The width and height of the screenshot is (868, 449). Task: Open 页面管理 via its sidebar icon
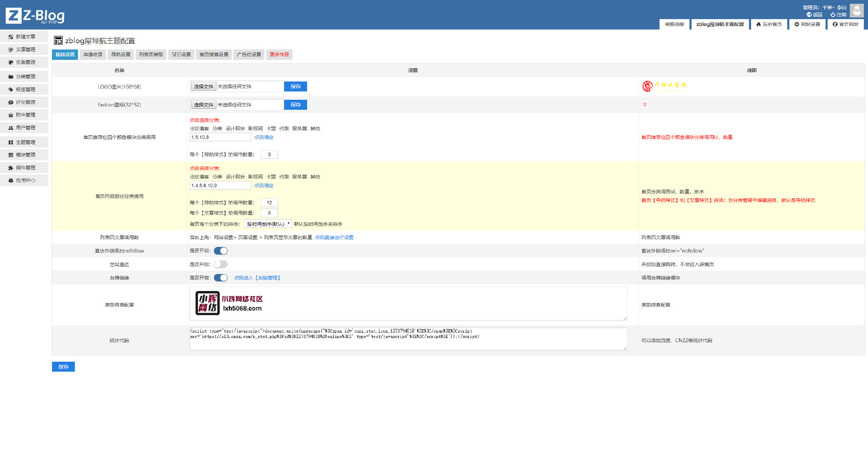(x=11, y=62)
